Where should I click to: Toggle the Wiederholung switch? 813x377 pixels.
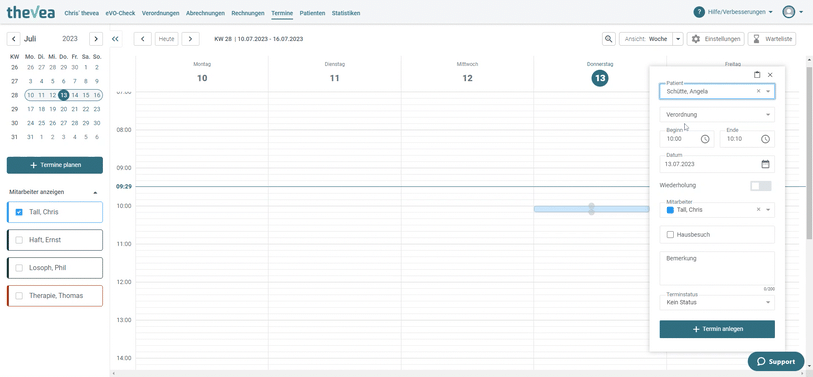tap(761, 186)
